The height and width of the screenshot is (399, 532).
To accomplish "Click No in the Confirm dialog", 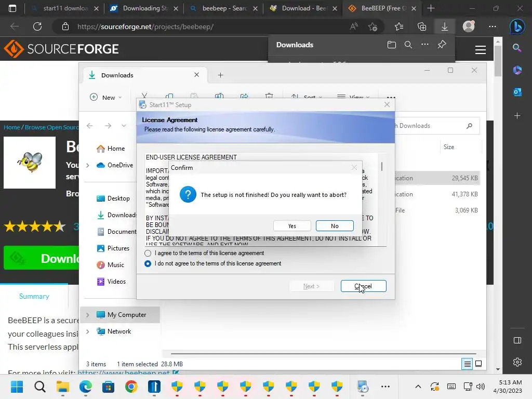I will [x=335, y=226].
